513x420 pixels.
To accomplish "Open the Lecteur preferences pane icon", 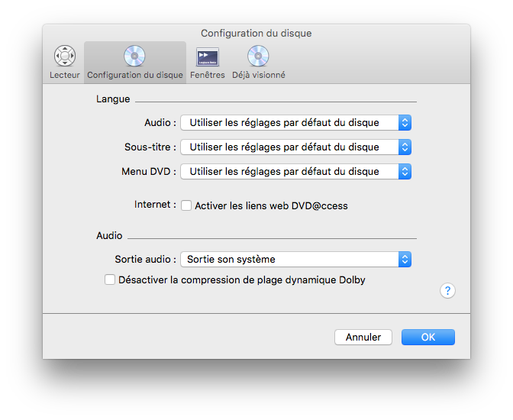I will (65, 56).
